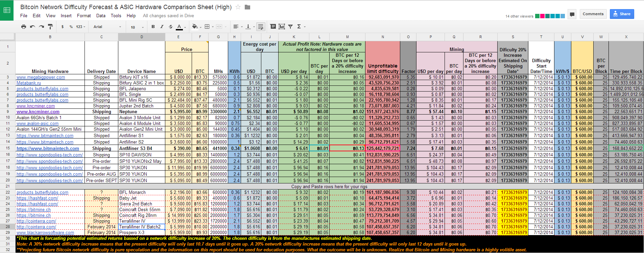Screen dimensions: 644x253
Task: Open the View menu
Action: [51, 16]
